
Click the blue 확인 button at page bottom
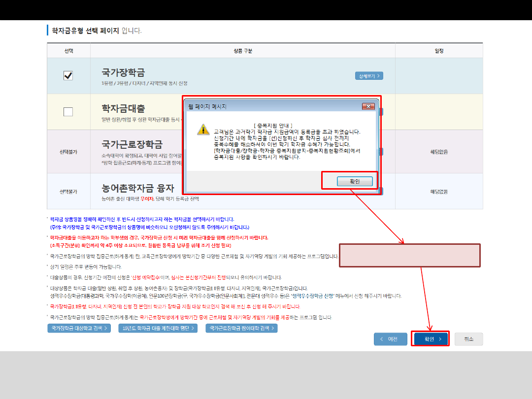coord(430,339)
